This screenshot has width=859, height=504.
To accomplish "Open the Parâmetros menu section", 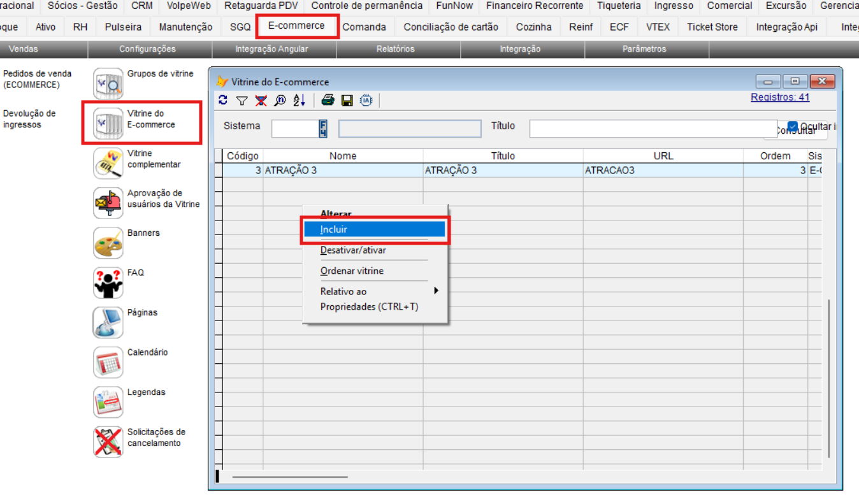I will tap(644, 49).
